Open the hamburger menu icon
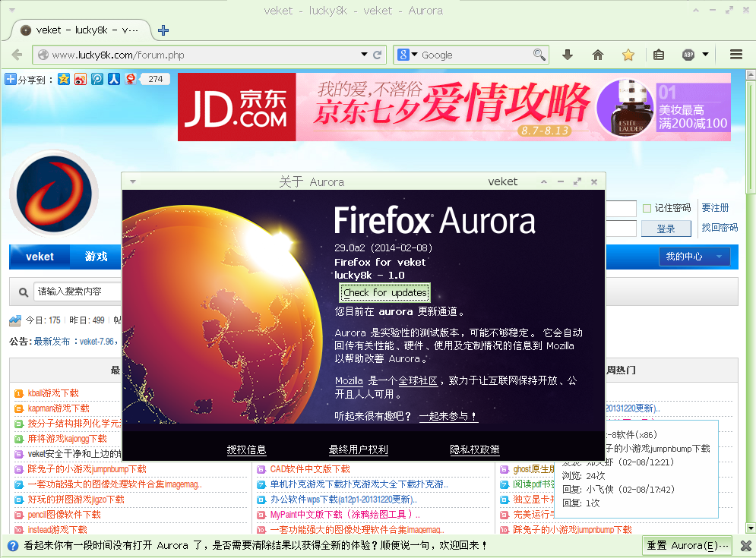The width and height of the screenshot is (756, 558). pyautogui.click(x=736, y=55)
